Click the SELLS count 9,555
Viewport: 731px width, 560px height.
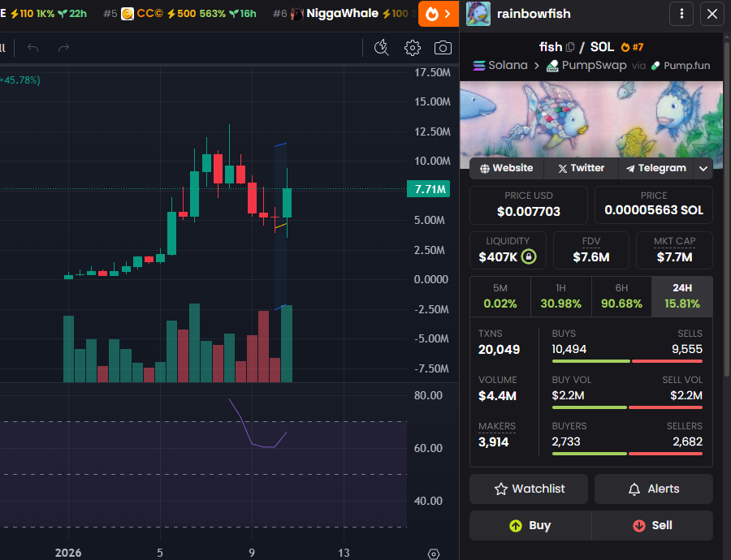pyautogui.click(x=686, y=350)
